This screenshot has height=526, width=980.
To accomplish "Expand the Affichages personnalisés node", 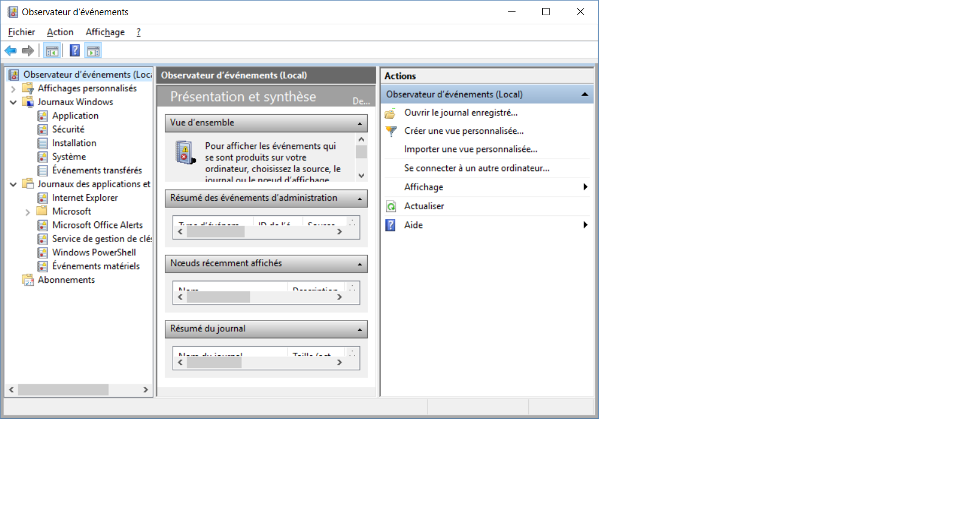I will pyautogui.click(x=13, y=89).
